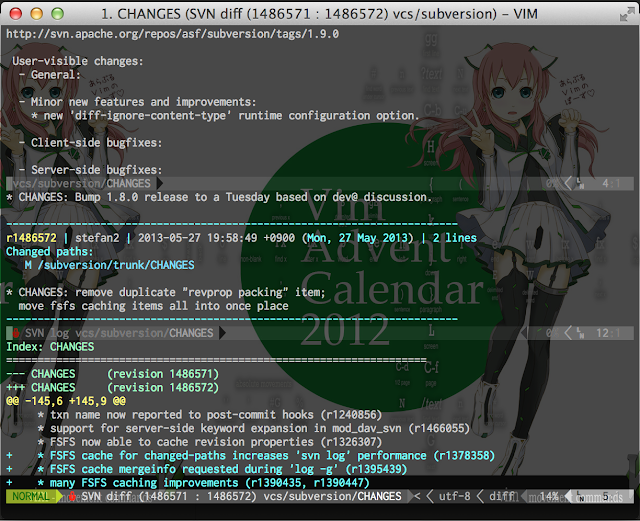Screen dimensions: 640x521
Task: Click the added 'FSFS cache for changed-paths' line
Action: coord(250,456)
